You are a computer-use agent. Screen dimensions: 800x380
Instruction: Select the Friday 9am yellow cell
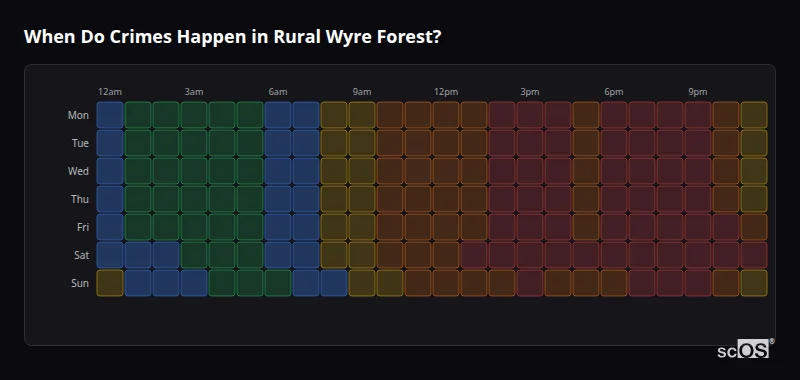(362, 227)
